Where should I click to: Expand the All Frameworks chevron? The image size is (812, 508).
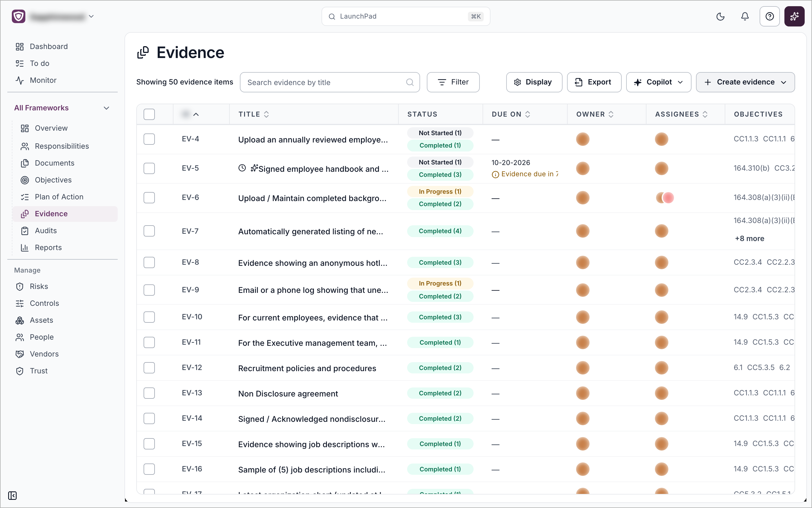pyautogui.click(x=106, y=108)
